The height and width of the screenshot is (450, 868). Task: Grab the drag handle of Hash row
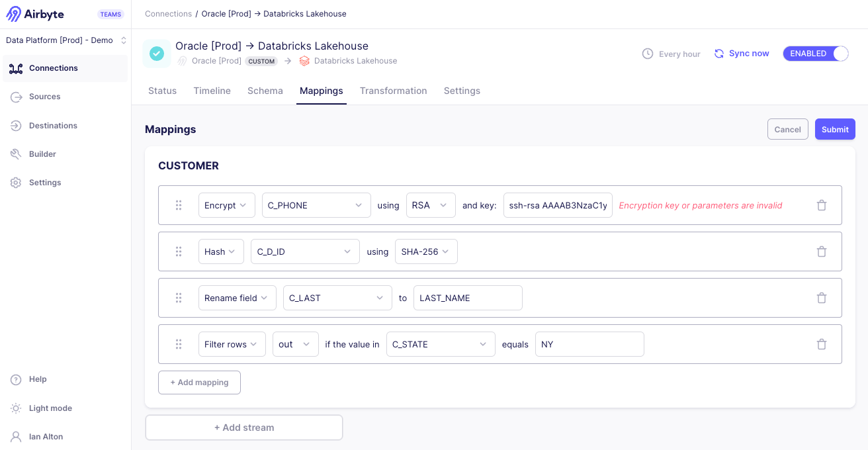point(179,251)
